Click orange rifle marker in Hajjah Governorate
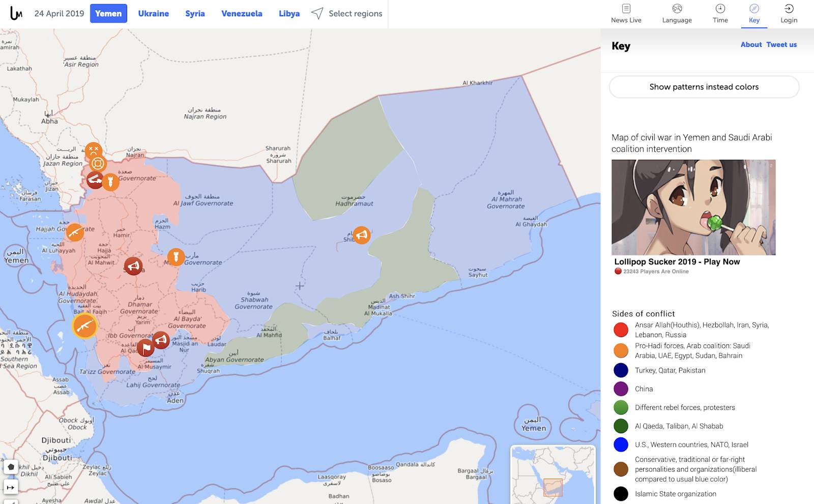Screen dimensions: 814x504 coord(75,232)
